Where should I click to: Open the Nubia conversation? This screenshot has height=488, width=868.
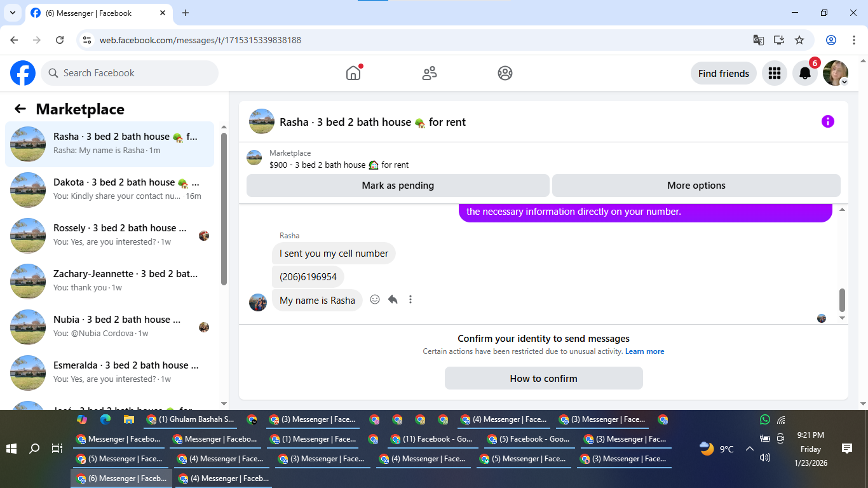click(110, 327)
